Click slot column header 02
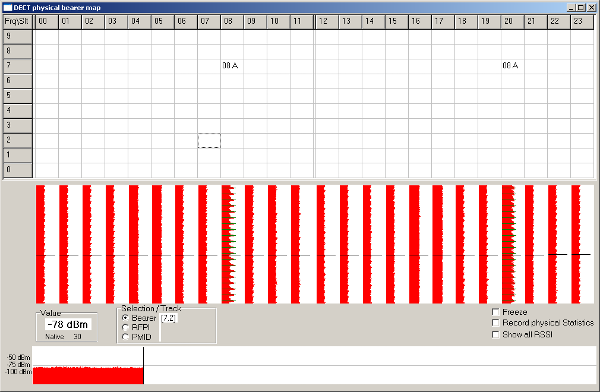Image resolution: width=600 pixels, height=392 pixels. click(93, 22)
